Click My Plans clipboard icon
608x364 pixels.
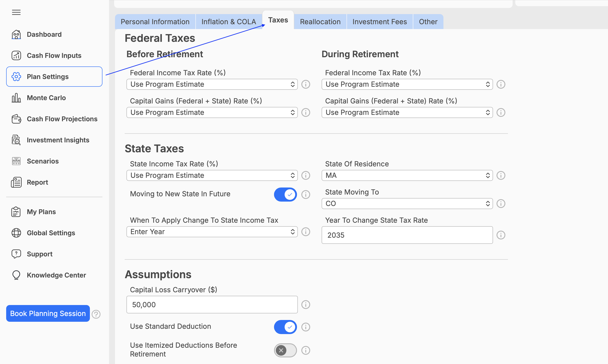[x=16, y=212]
